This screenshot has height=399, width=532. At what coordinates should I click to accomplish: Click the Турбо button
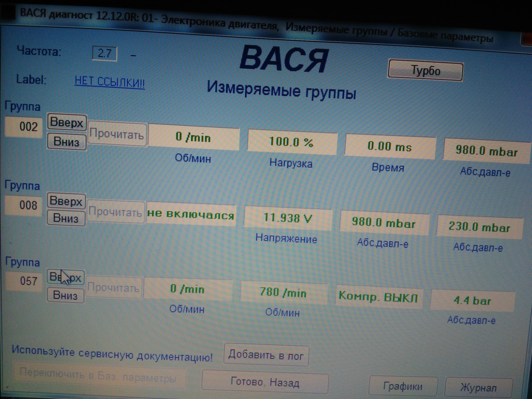[x=425, y=71]
